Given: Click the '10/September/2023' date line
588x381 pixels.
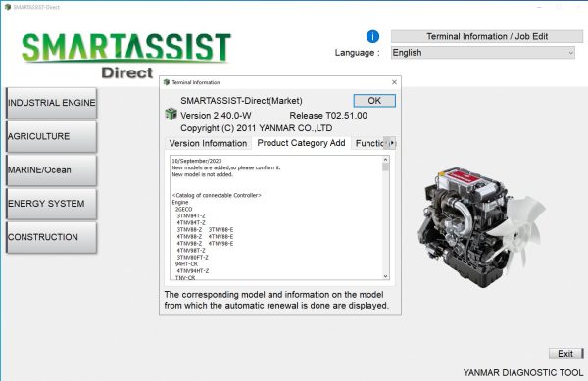Looking at the screenshot, I should (197, 161).
